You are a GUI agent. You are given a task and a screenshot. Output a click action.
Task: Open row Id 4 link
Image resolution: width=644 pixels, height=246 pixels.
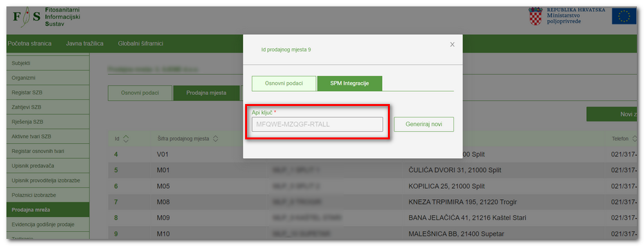pyautogui.click(x=116, y=155)
